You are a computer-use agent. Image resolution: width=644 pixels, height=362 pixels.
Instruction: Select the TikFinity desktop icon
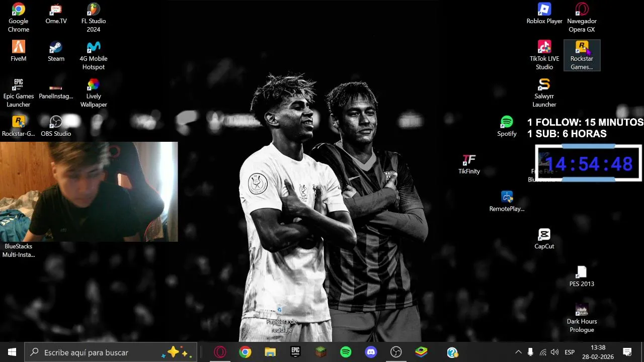(469, 163)
